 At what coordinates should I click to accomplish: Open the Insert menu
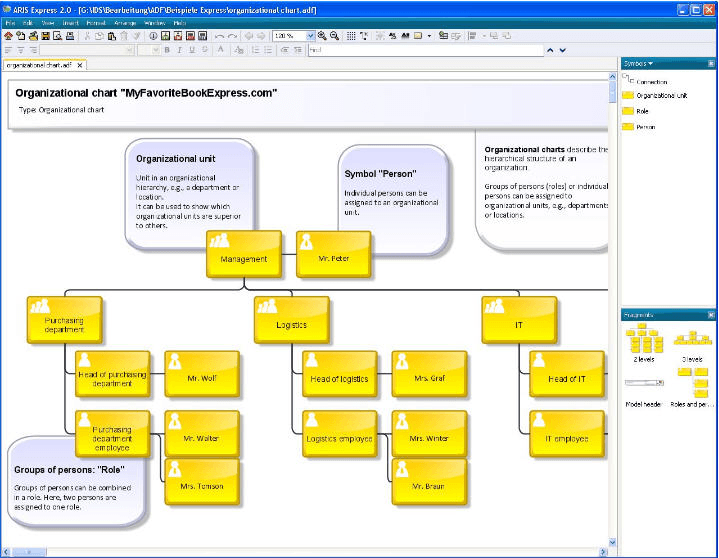click(x=69, y=22)
